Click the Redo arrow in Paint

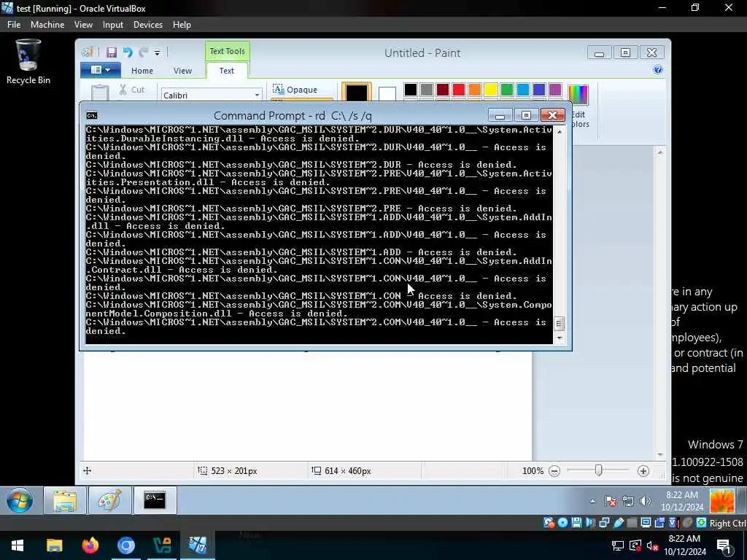(144, 52)
